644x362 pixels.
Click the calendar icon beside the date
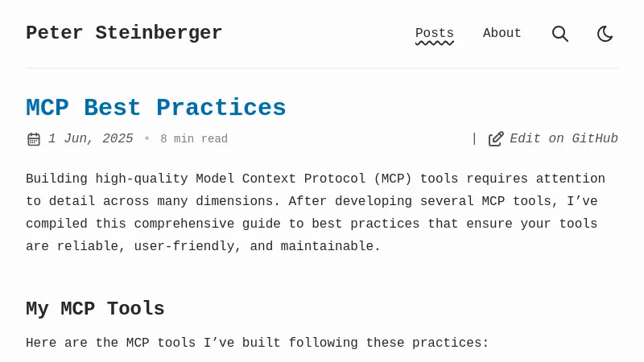34,139
